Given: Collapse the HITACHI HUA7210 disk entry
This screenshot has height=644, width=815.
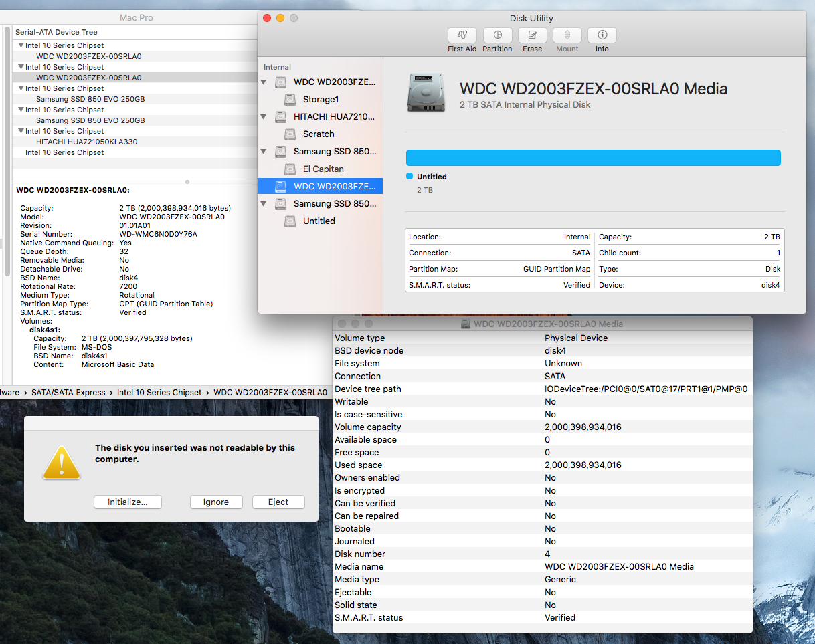Looking at the screenshot, I should point(264,117).
